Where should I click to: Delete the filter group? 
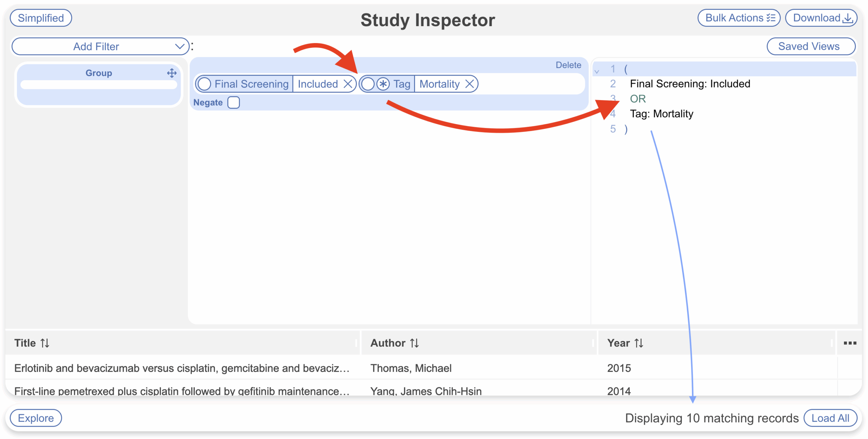pyautogui.click(x=568, y=65)
